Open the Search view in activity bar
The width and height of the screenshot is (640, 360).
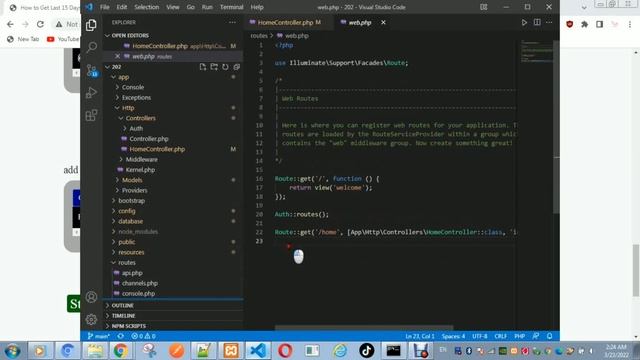click(x=91, y=47)
